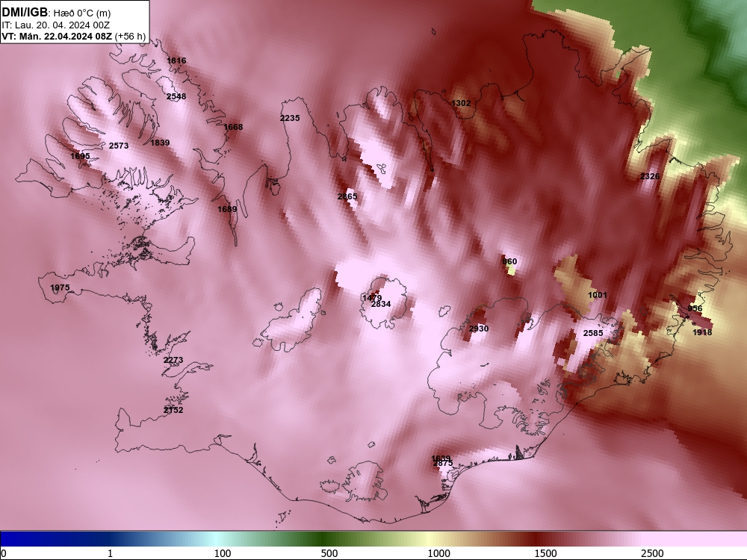
Task: Select the 1839 height label
Action: pyautogui.click(x=160, y=143)
